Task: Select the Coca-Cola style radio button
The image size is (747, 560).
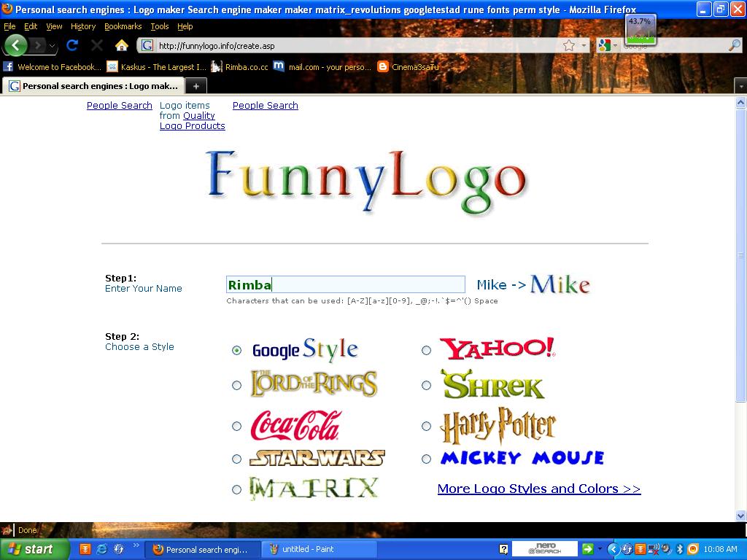Action: click(237, 426)
